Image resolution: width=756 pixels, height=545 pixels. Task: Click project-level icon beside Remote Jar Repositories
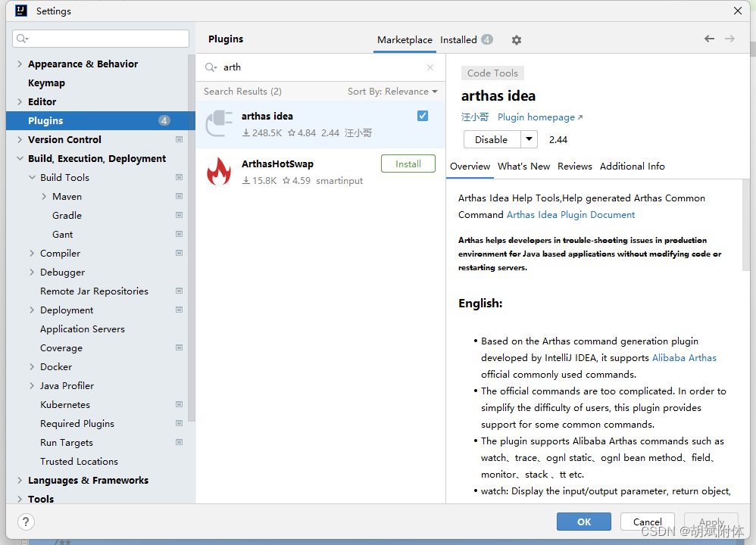[x=179, y=291]
